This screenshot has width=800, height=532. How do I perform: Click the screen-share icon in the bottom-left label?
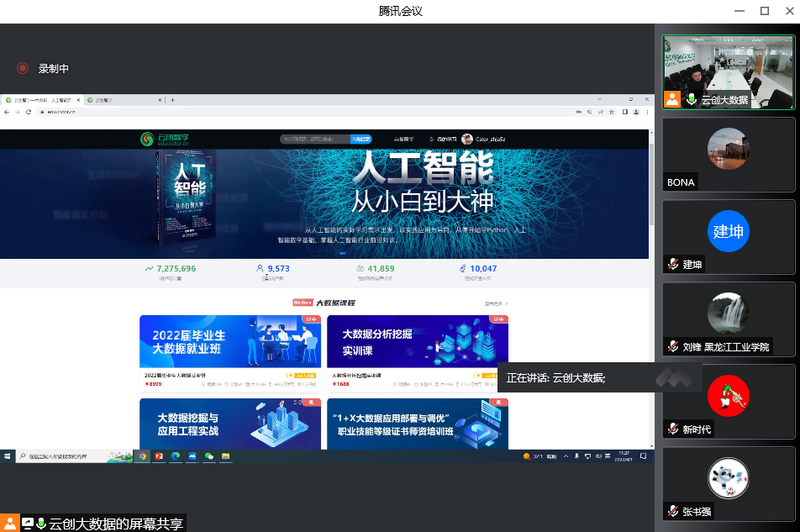click(x=28, y=524)
